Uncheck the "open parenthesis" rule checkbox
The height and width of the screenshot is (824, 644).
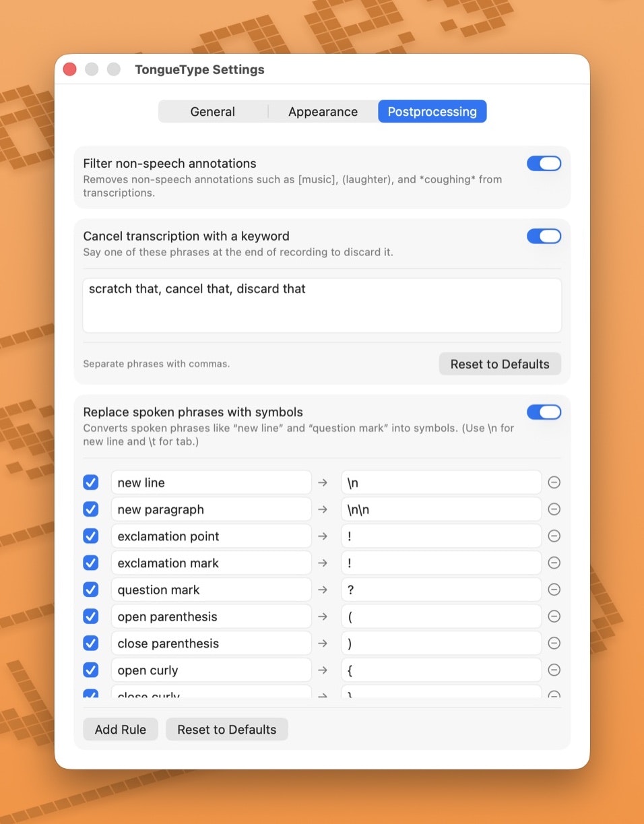pyautogui.click(x=91, y=616)
